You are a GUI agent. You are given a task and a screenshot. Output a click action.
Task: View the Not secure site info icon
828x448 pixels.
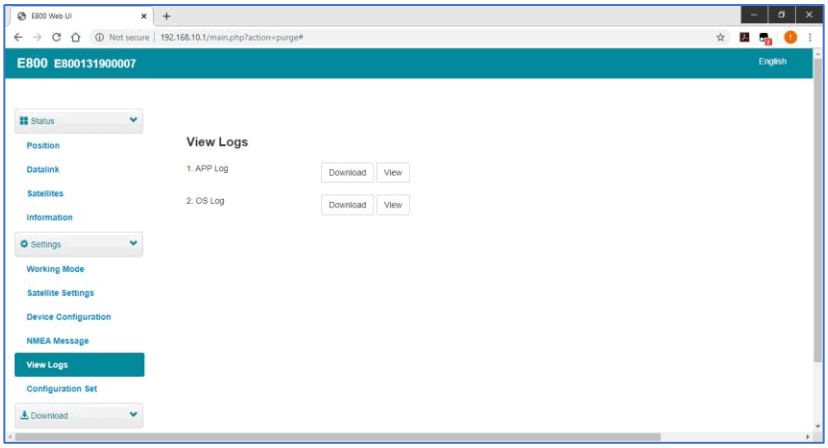pos(99,37)
